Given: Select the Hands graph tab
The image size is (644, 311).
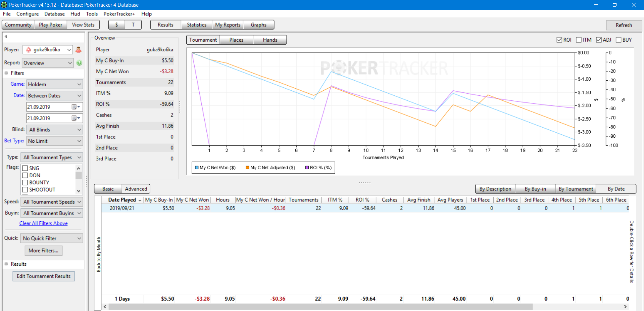Looking at the screenshot, I should (x=270, y=40).
